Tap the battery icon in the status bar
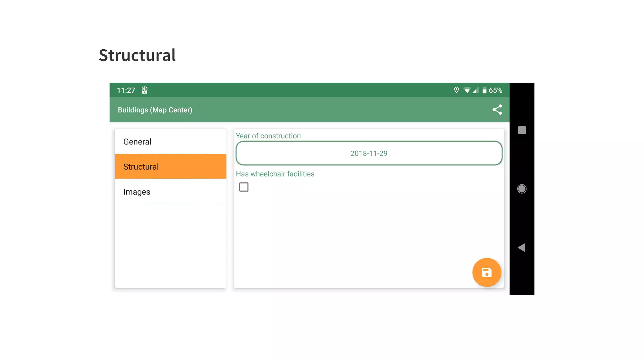 tap(484, 90)
